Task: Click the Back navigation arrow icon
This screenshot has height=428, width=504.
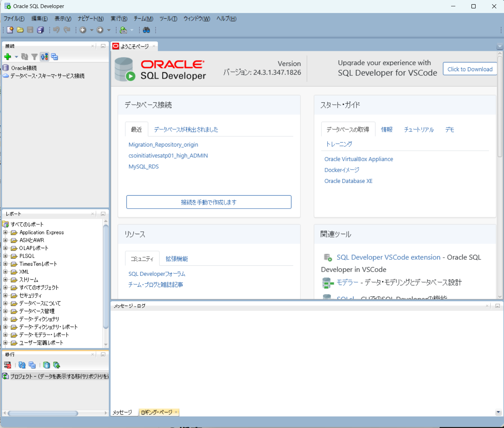Action: 83,30
